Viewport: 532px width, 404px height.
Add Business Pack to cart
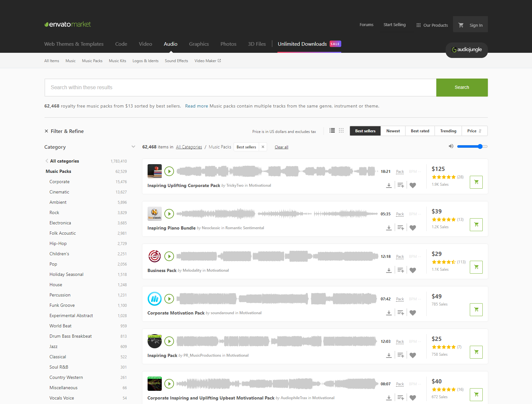476,267
